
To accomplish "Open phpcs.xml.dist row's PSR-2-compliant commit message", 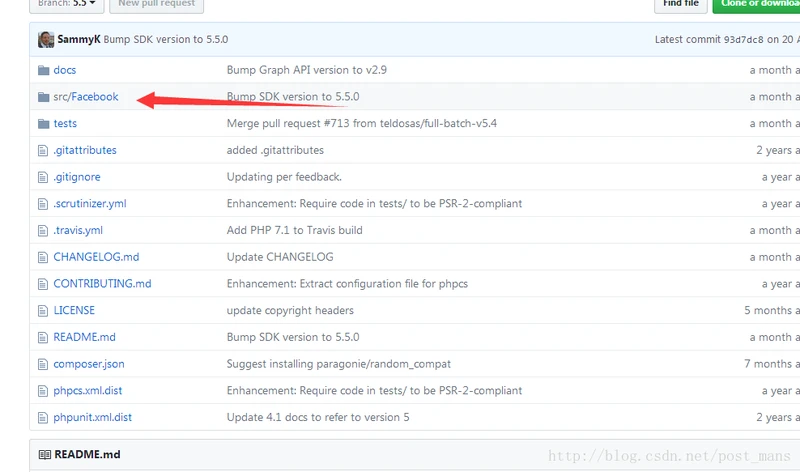I will click(x=374, y=391).
